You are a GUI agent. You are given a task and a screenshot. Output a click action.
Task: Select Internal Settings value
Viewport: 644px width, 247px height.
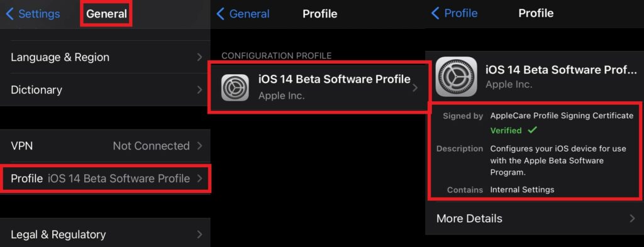click(523, 190)
